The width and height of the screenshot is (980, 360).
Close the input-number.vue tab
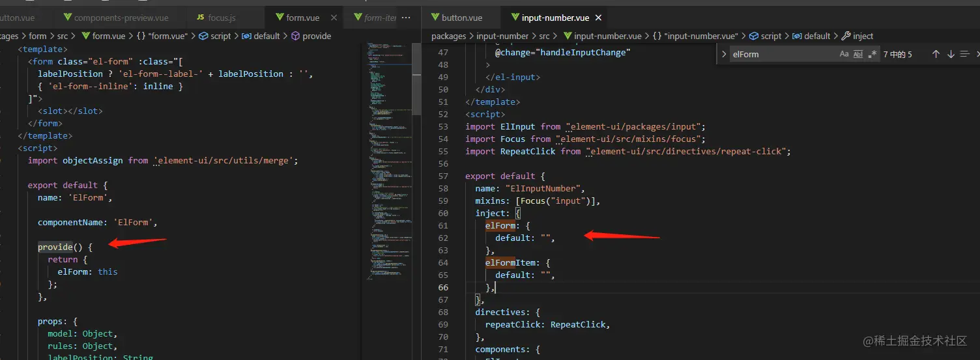(x=598, y=18)
